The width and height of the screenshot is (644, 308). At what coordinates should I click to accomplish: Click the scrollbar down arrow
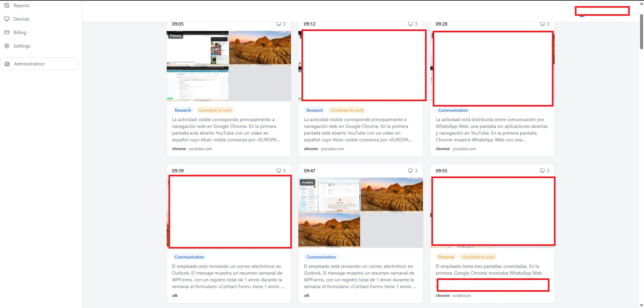click(641, 305)
